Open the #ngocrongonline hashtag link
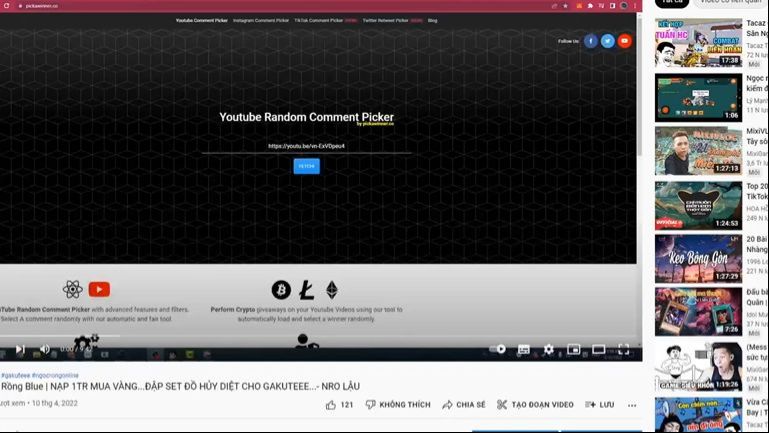This screenshot has width=769, height=433. tap(55, 375)
